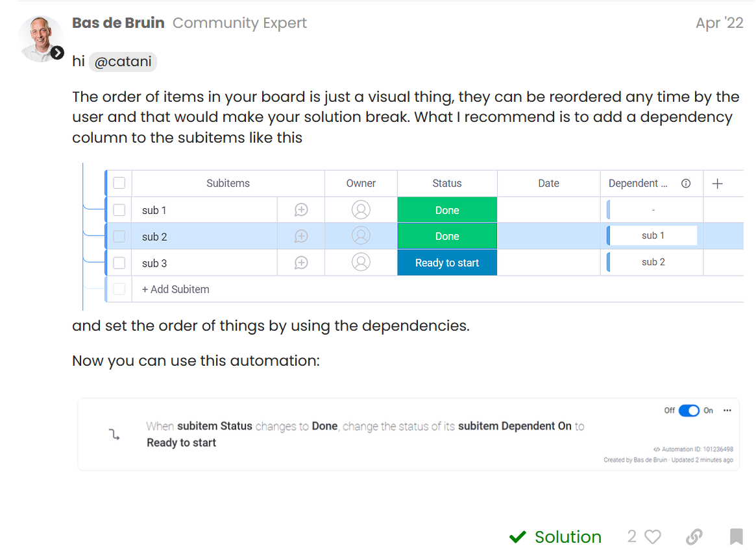Screen dimensions: 756x559
Task: Toggle the automation Off/On switch
Action: 689,410
